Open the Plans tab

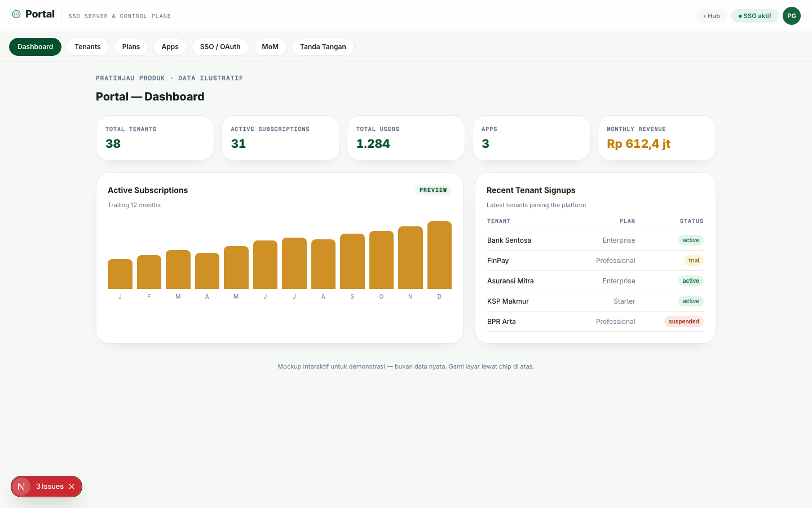(131, 47)
